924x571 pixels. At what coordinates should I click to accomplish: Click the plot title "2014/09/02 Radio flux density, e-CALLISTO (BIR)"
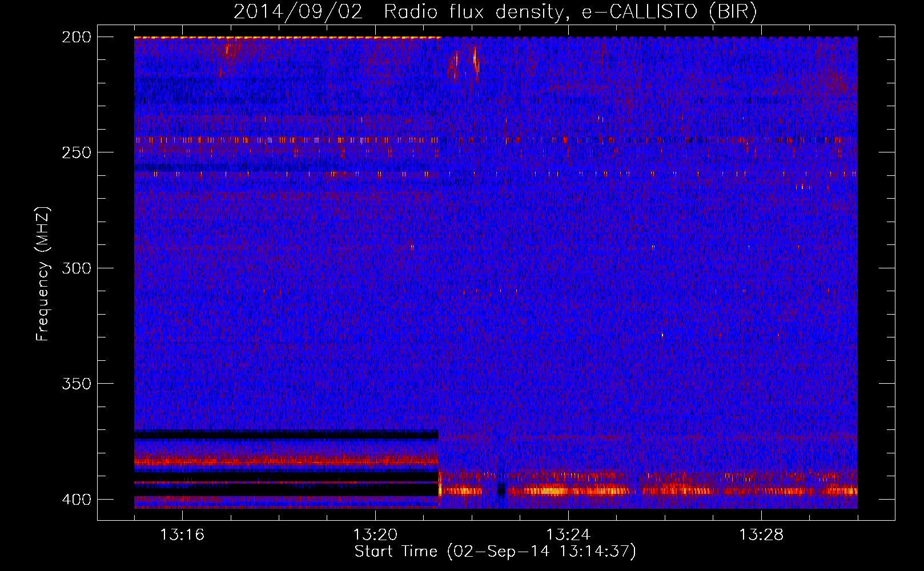coord(495,12)
